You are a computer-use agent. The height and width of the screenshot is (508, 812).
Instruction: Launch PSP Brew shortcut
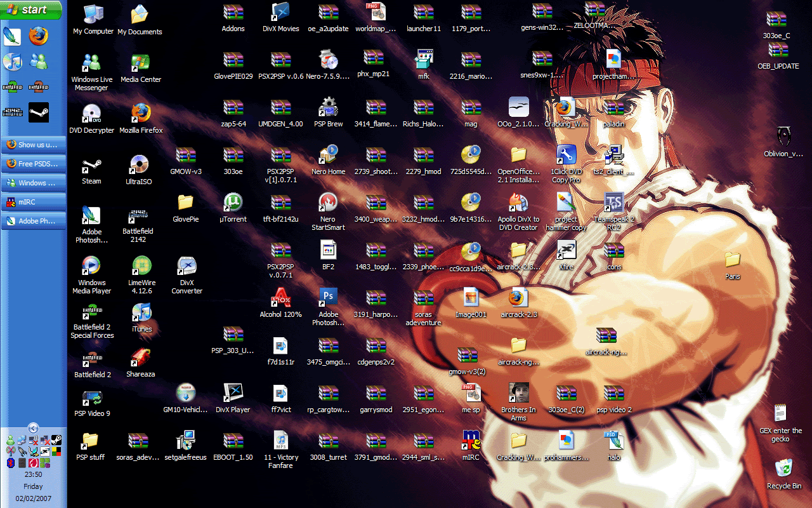click(x=328, y=112)
